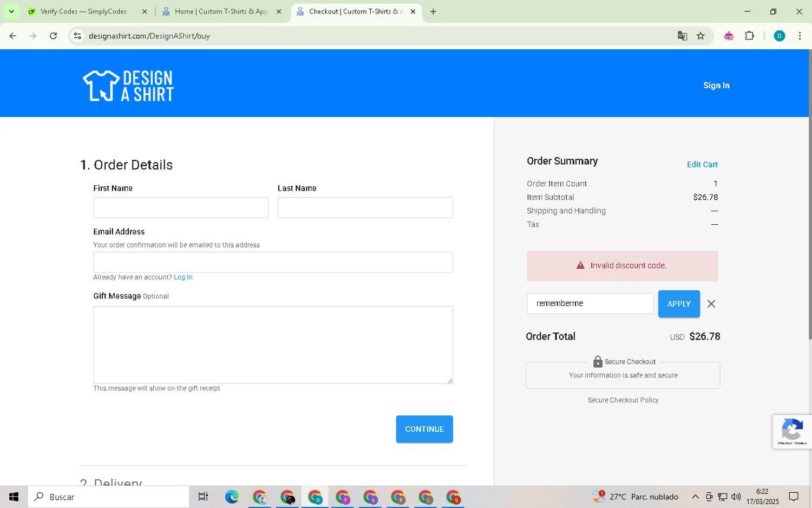Image resolution: width=812 pixels, height=508 pixels.
Task: Close the Home Custom T-Shirts tab
Action: pyautogui.click(x=279, y=11)
